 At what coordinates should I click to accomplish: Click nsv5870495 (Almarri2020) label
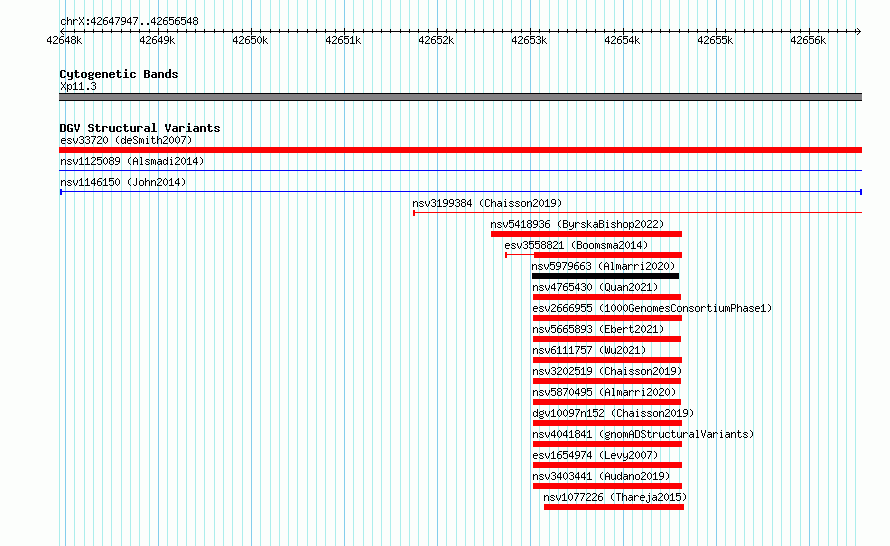(604, 392)
